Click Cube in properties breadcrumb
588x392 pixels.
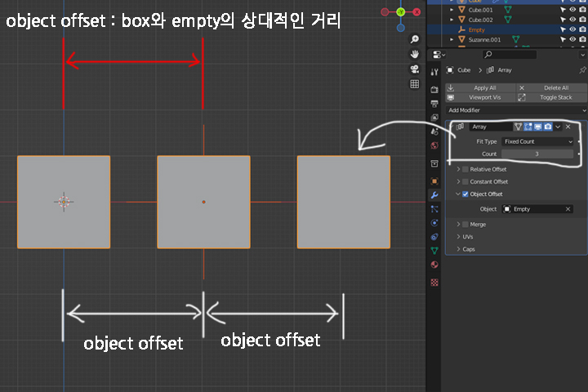pos(464,70)
